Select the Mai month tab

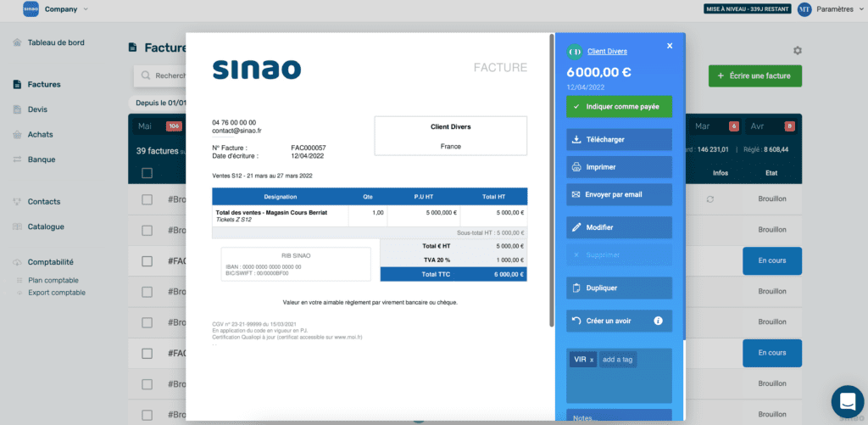[159, 126]
